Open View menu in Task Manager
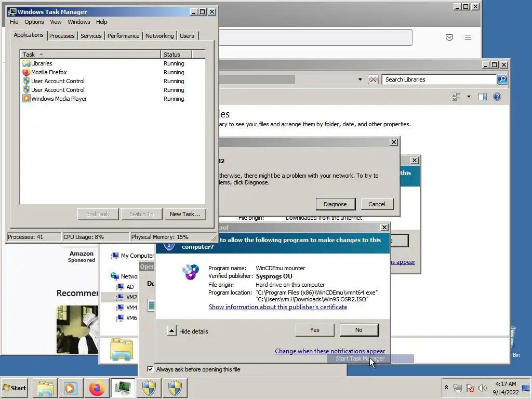This screenshot has height=399, width=532. point(56,22)
